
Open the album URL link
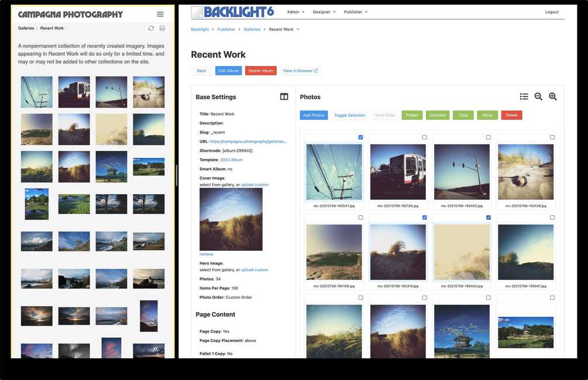pyautogui.click(x=248, y=141)
